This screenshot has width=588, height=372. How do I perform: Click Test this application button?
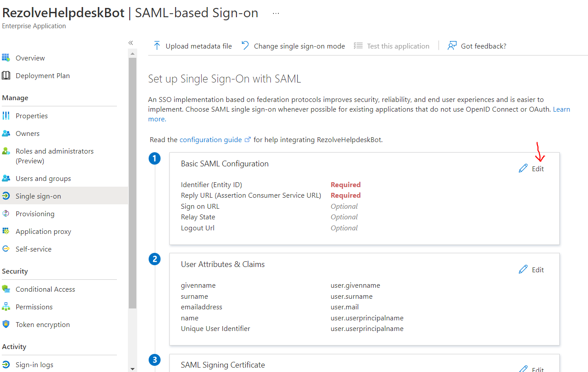tap(392, 46)
